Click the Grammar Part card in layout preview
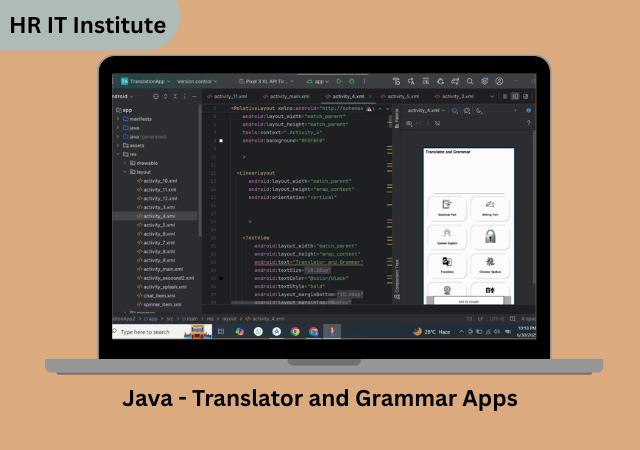Viewport: 640px width, 450px height. pyautogui.click(x=447, y=208)
